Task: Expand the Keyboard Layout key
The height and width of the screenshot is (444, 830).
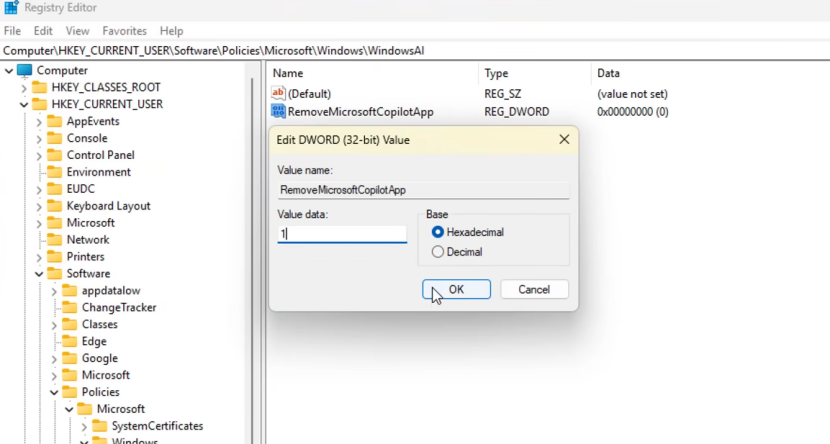Action: (x=39, y=206)
